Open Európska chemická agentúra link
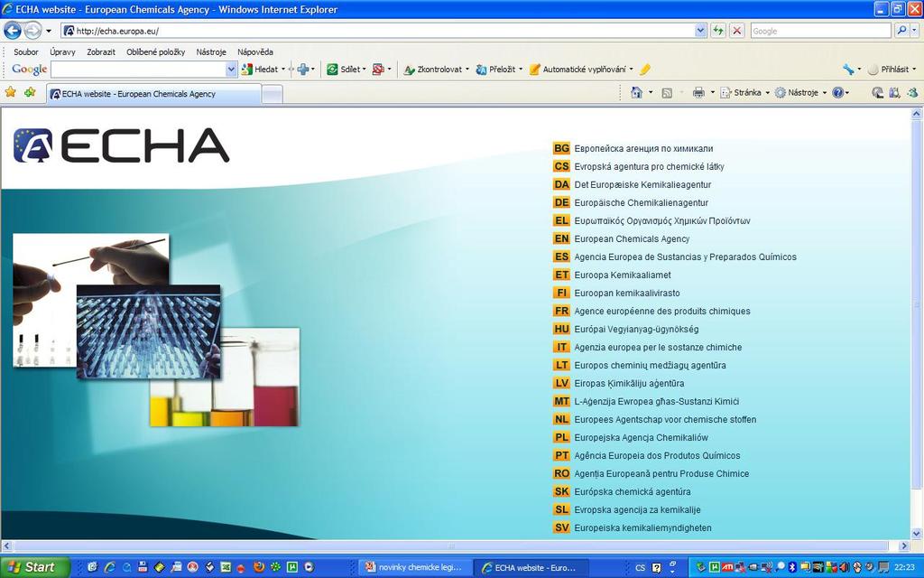 click(x=633, y=492)
